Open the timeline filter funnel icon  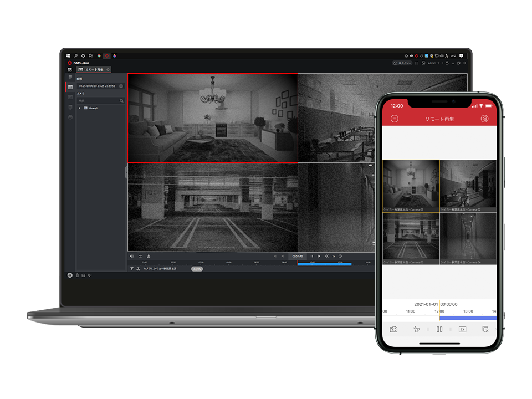[x=132, y=269]
